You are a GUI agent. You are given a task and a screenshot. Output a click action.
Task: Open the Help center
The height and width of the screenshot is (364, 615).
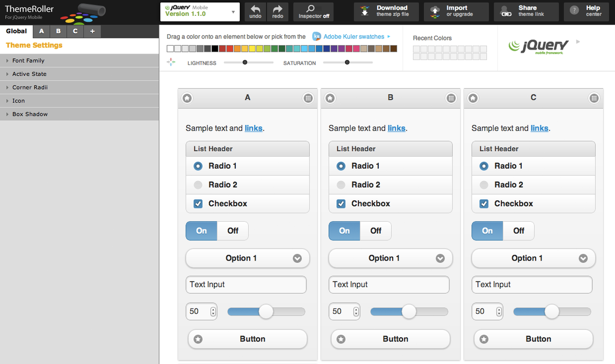[x=586, y=12]
